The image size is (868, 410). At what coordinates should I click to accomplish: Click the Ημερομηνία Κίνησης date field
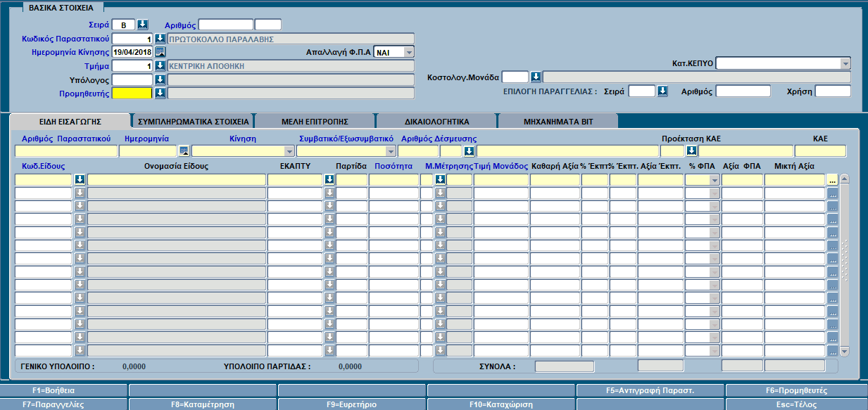pyautogui.click(x=132, y=52)
